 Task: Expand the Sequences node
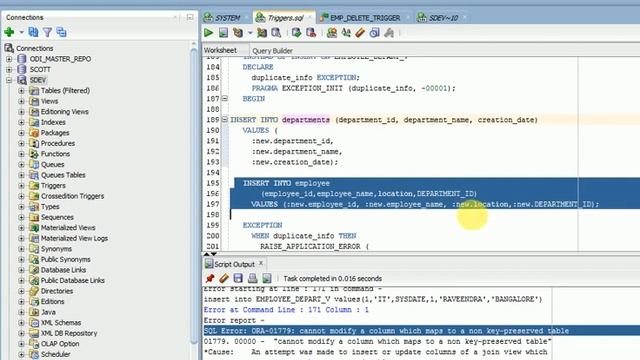point(21,217)
